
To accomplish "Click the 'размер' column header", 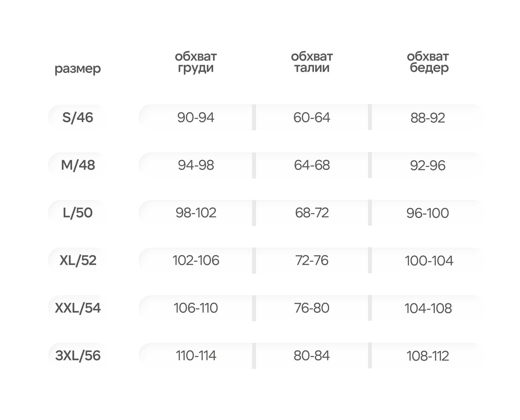I will tap(78, 68).
